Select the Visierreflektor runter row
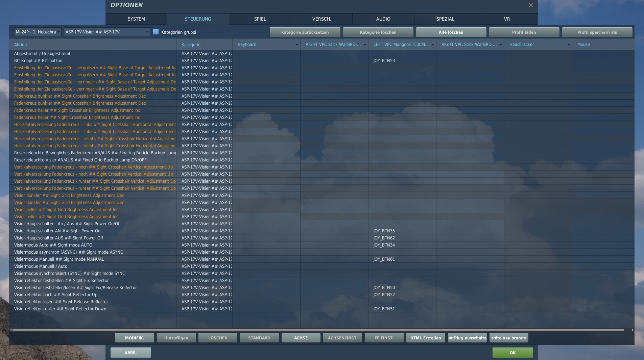Viewport: 644px width, 360px height. [x=321, y=309]
